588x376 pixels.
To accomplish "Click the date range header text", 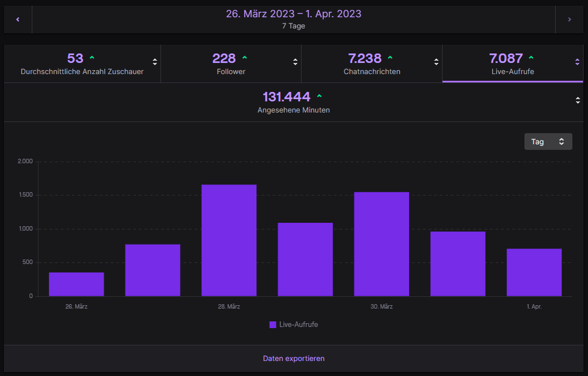I will coord(294,13).
